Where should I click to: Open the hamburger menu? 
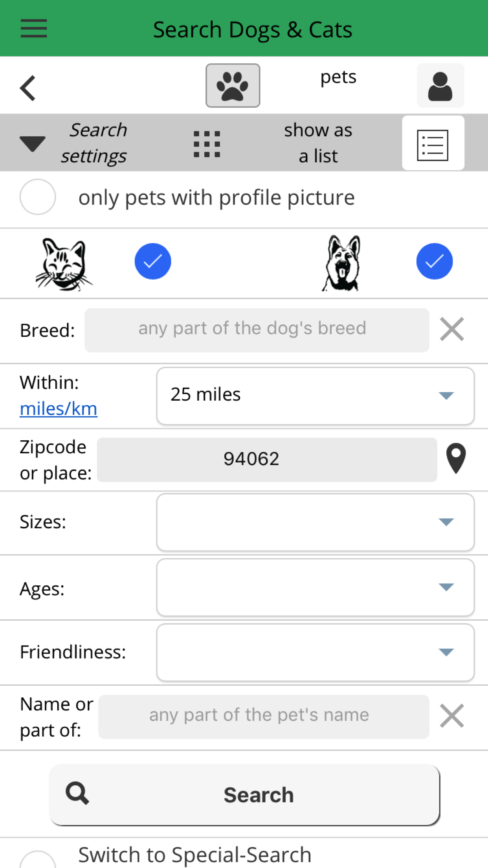click(34, 29)
